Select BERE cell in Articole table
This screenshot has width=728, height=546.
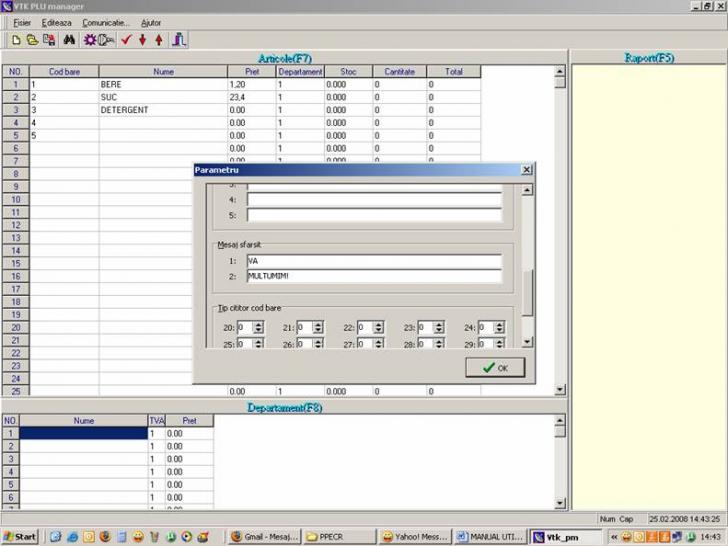click(x=163, y=84)
